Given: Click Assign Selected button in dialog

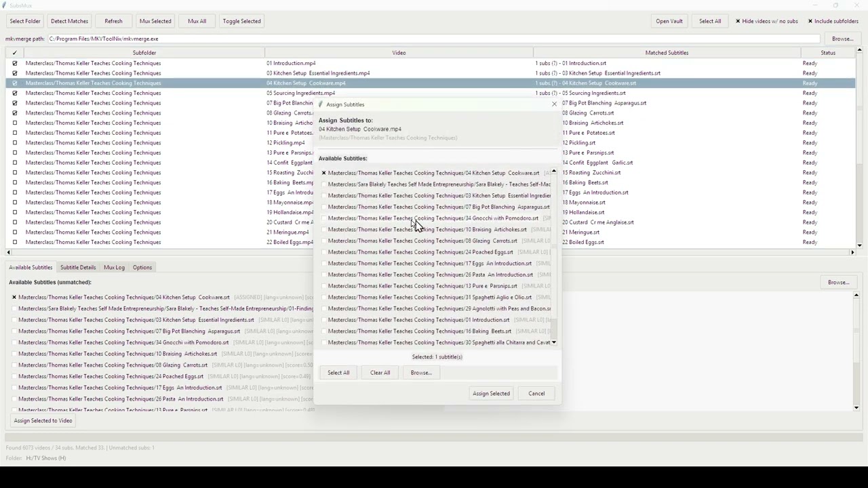Looking at the screenshot, I should pos(491,393).
